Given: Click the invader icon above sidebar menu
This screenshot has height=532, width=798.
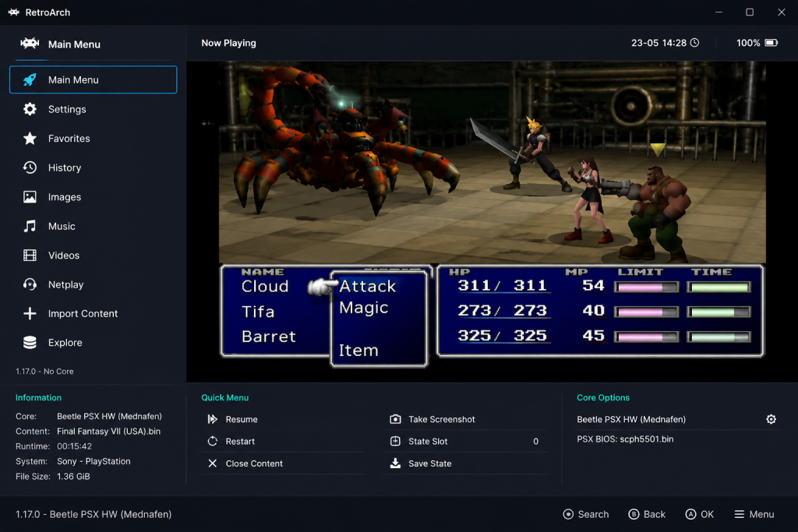Looking at the screenshot, I should [30, 44].
